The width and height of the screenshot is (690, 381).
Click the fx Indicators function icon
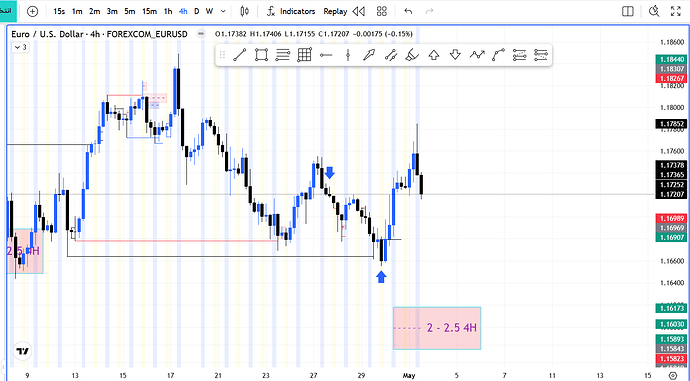click(x=271, y=11)
